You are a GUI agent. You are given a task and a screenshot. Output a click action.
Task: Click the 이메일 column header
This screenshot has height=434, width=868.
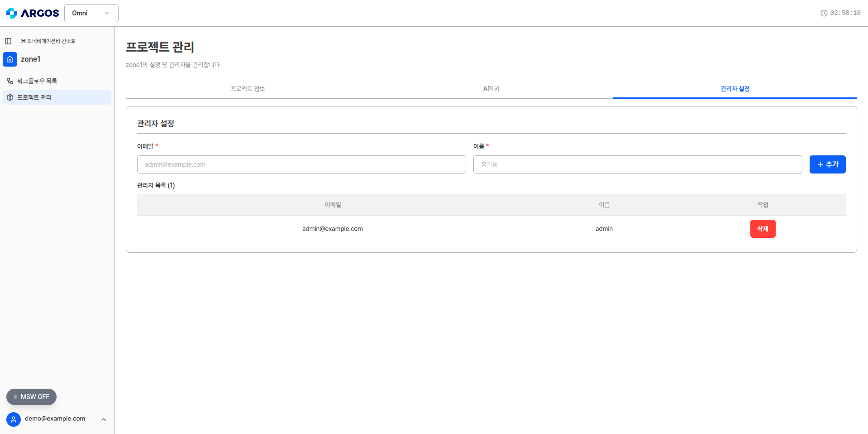coord(333,205)
